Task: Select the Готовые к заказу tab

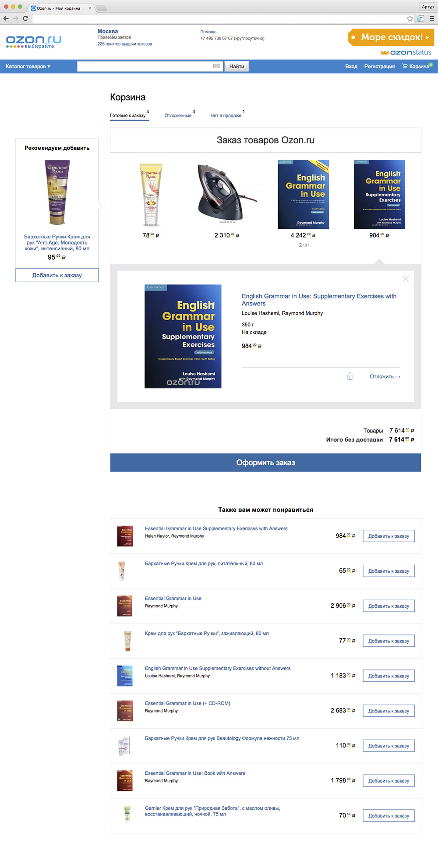Action: click(128, 116)
